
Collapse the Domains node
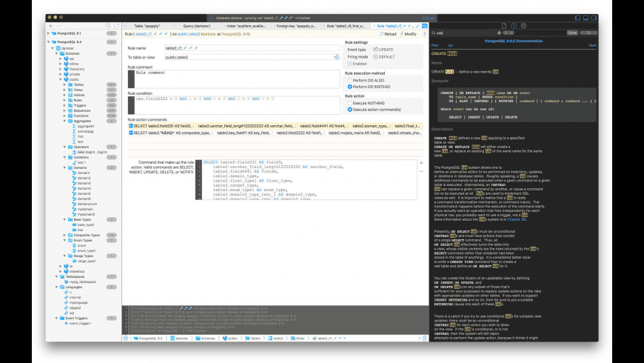tap(64, 167)
